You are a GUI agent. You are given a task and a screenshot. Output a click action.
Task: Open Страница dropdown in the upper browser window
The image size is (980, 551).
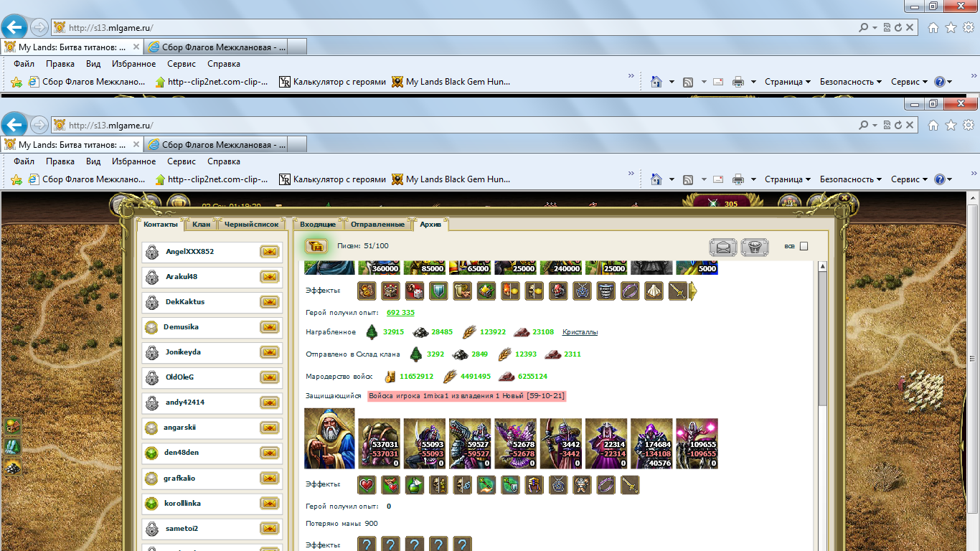[x=788, y=82]
